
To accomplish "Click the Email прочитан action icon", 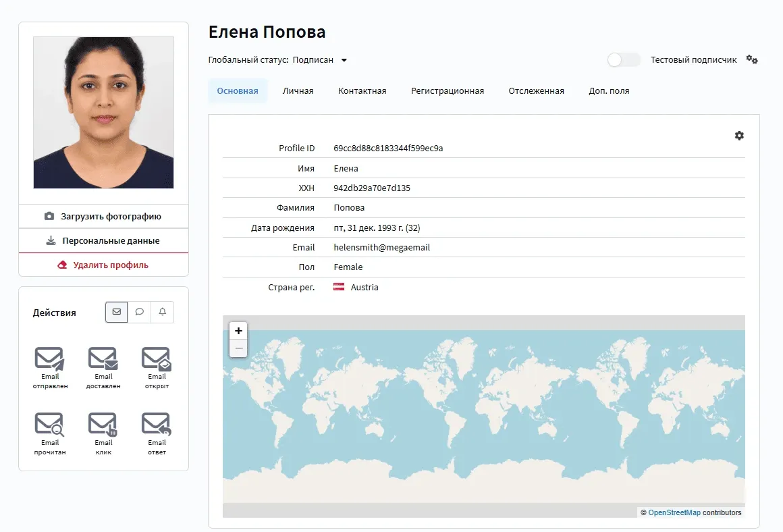I will point(49,424).
